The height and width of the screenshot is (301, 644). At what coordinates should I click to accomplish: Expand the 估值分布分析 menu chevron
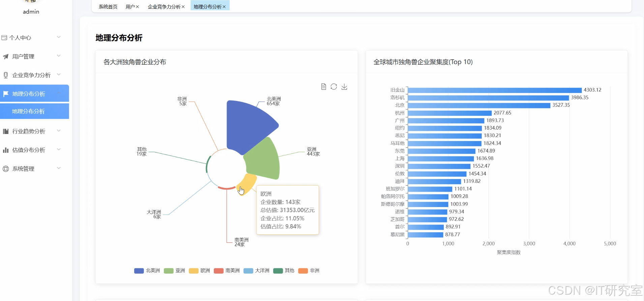click(x=59, y=149)
